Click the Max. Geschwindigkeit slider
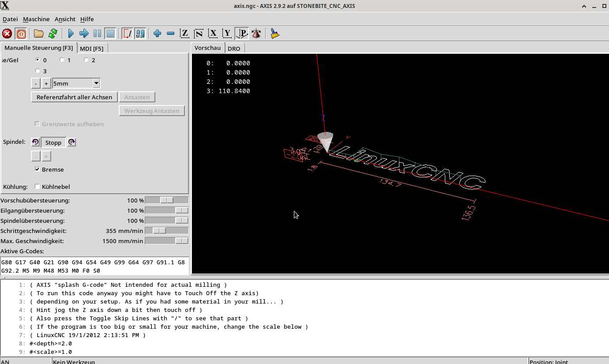The image size is (609, 364). pos(166,241)
